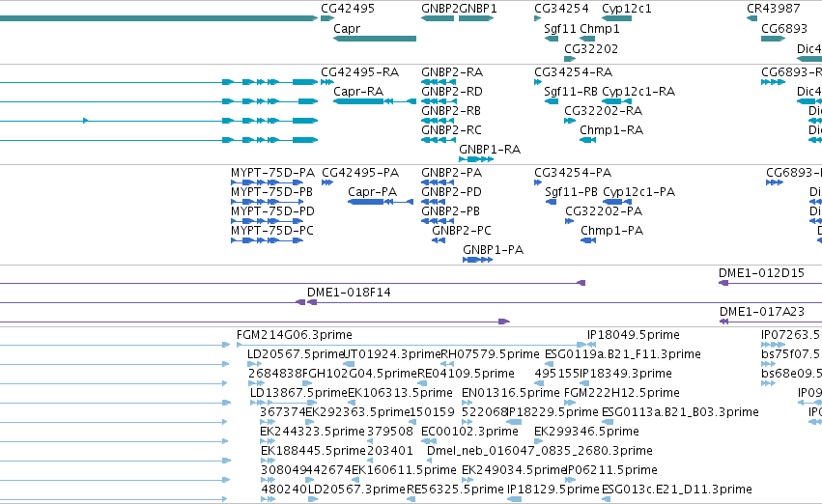Screen dimensions: 822x504
Task: Select the ESG0119a.B21_F11.3prime EST label
Action: coord(623,354)
